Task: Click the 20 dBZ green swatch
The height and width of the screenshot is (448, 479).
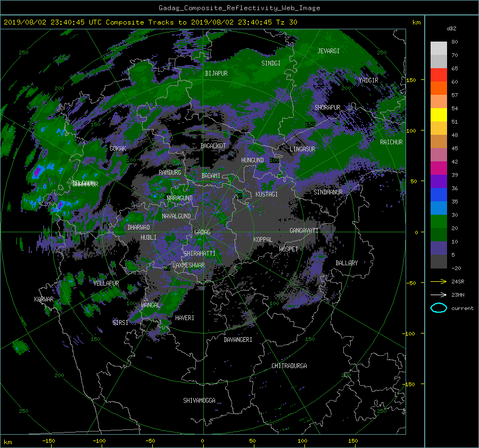Action: (439, 222)
